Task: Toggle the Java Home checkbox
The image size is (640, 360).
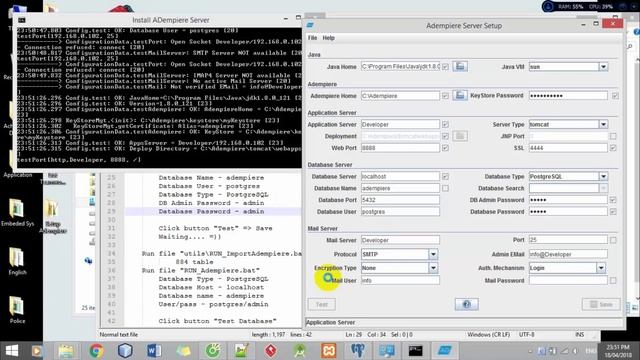Action: (445, 67)
